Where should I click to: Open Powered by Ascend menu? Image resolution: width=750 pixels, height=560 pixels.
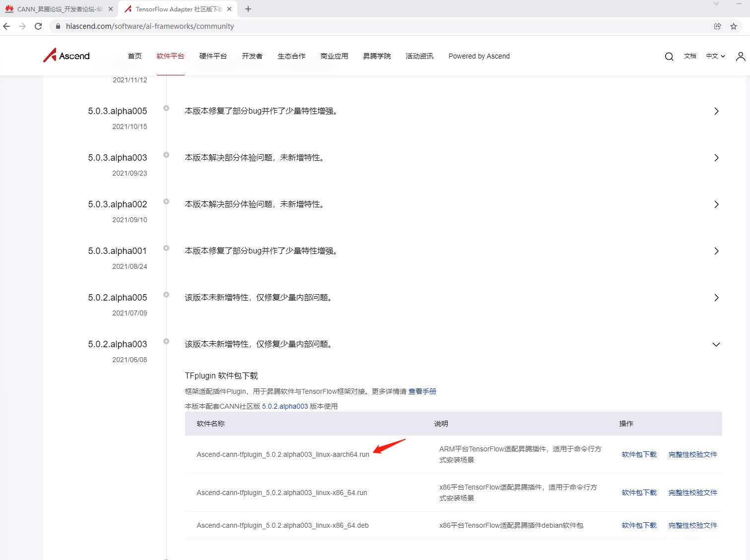tap(479, 56)
